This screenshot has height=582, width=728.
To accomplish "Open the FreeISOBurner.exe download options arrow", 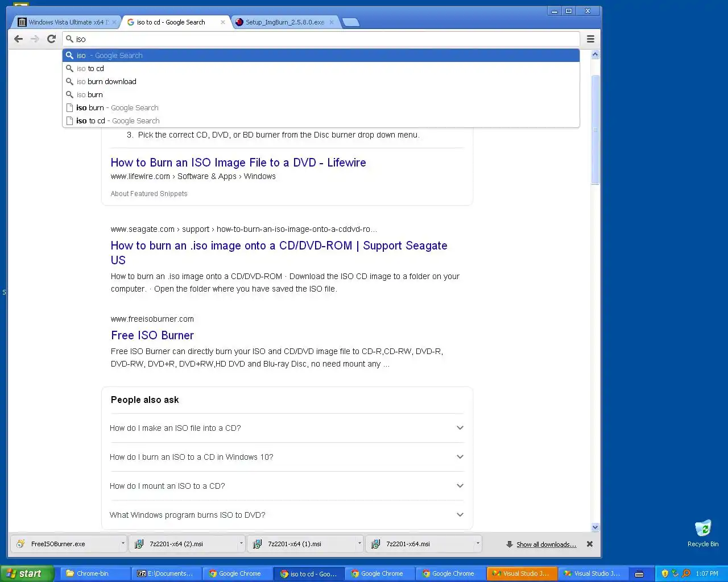I will (123, 544).
